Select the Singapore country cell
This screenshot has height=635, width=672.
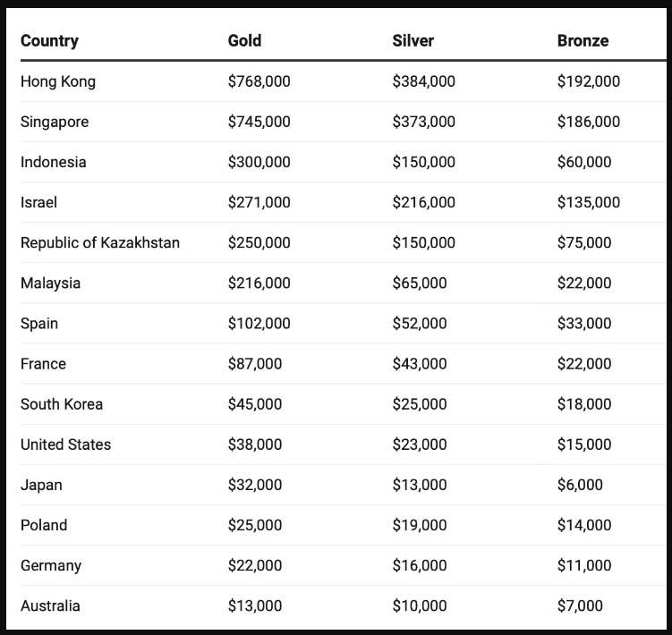[55, 122]
